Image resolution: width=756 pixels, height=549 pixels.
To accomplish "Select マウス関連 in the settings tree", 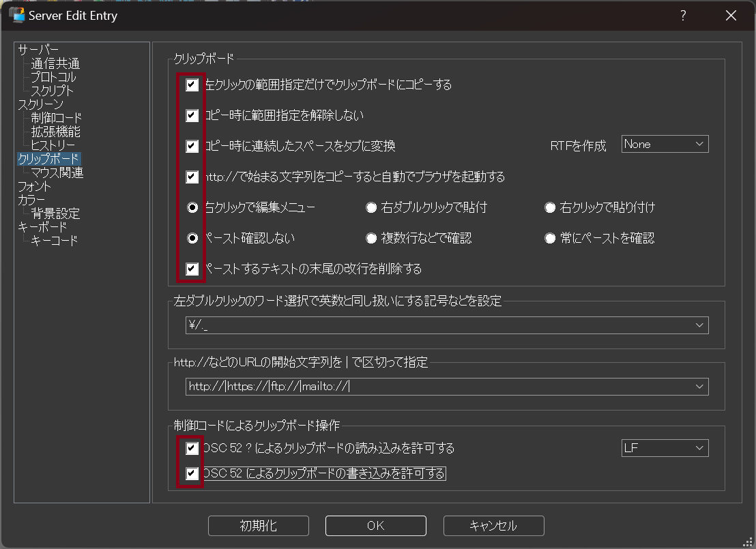I will point(57,173).
